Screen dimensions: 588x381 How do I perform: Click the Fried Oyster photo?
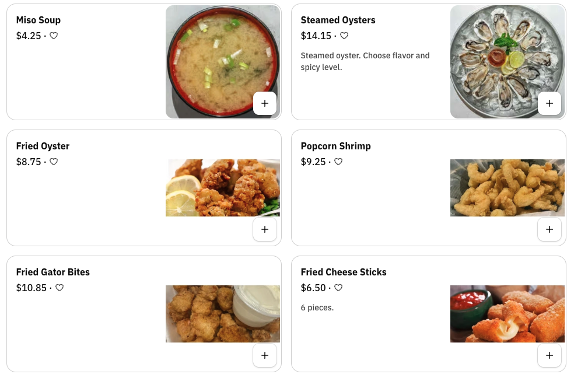click(x=222, y=187)
